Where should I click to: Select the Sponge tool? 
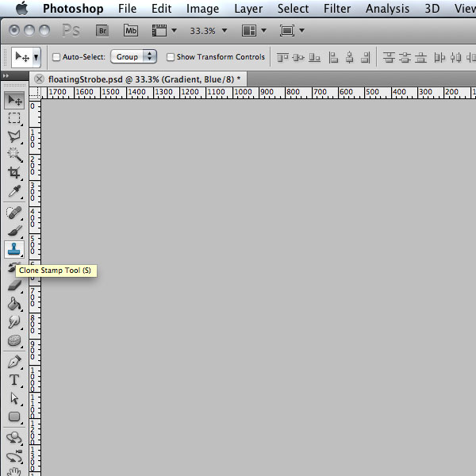14,340
